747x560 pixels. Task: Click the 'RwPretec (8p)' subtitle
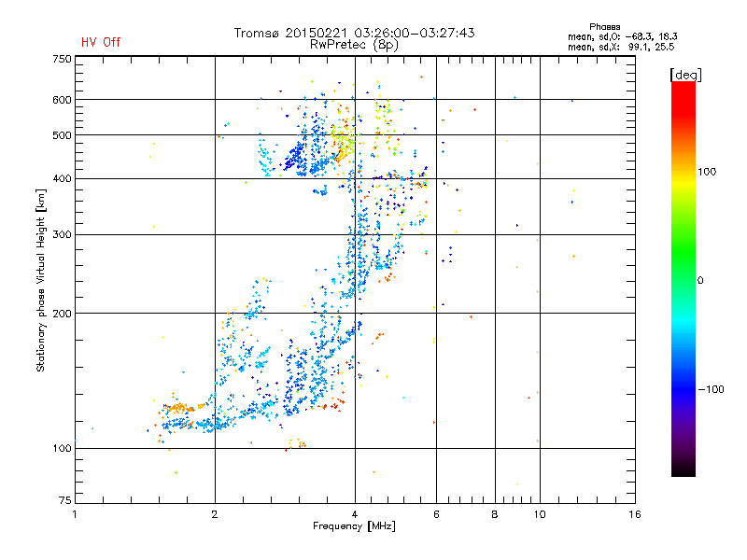[354, 45]
